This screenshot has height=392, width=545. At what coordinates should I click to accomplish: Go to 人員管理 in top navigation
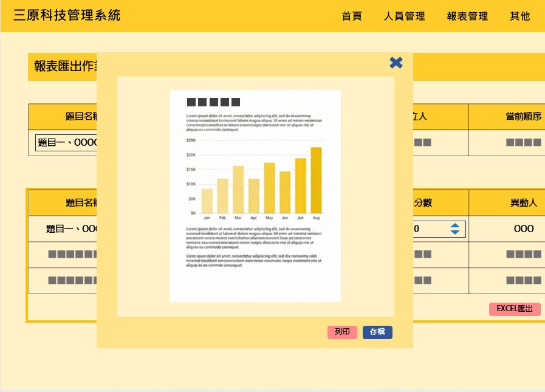click(x=405, y=16)
